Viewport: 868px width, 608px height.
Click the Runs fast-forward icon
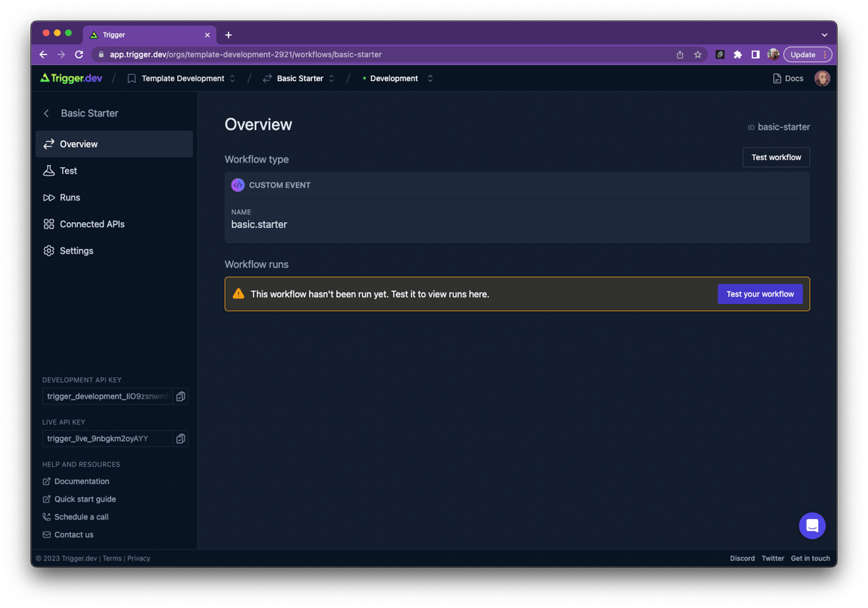point(48,198)
